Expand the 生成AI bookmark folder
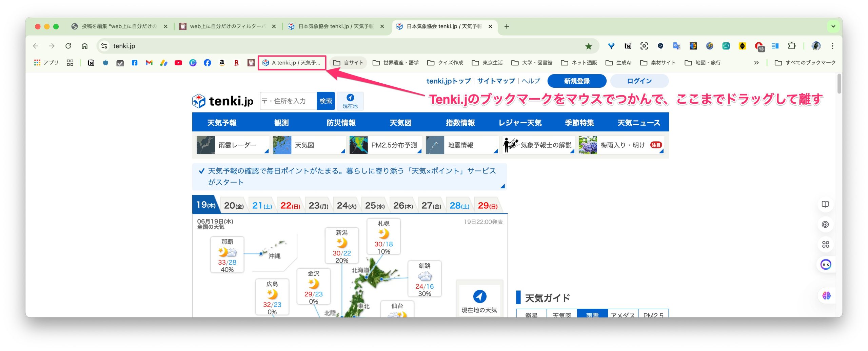 pyautogui.click(x=619, y=63)
